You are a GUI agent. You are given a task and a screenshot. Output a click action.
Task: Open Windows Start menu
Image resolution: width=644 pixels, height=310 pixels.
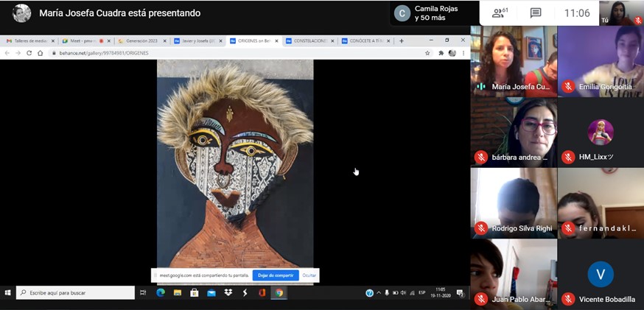(x=7, y=293)
